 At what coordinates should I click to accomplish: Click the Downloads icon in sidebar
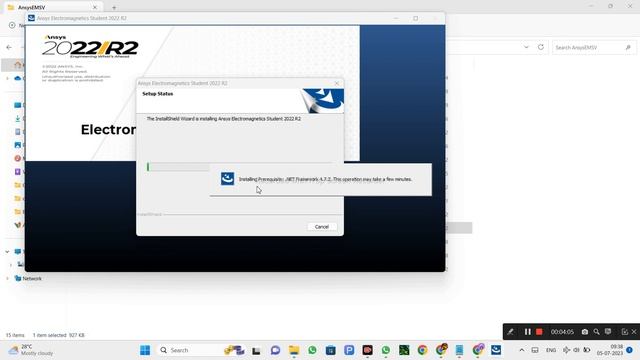(x=18, y=118)
